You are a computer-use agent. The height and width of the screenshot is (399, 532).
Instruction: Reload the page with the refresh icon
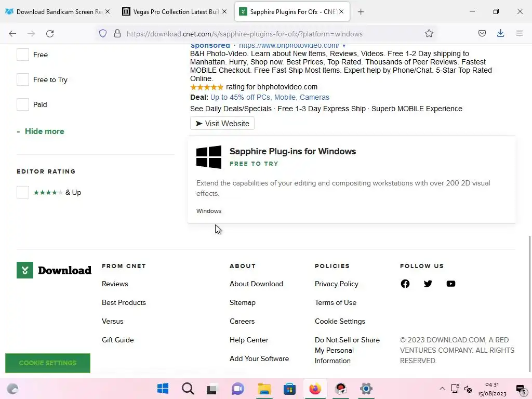coord(50,34)
